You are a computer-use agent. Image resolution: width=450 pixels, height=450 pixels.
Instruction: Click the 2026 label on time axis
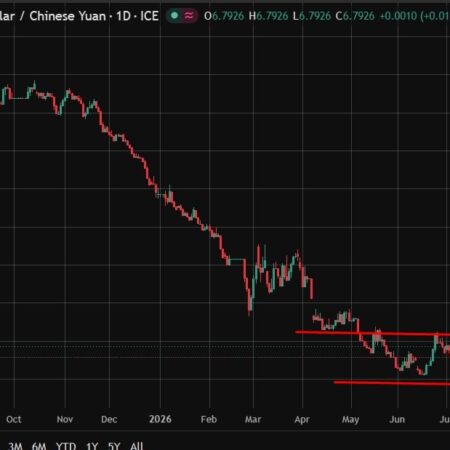[160, 419]
